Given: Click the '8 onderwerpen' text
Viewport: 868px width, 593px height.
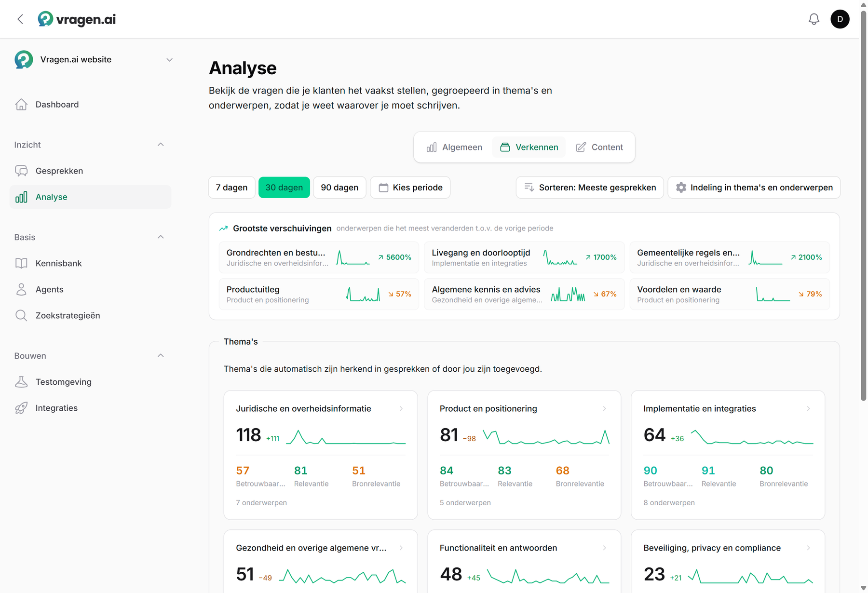Looking at the screenshot, I should pos(669,503).
